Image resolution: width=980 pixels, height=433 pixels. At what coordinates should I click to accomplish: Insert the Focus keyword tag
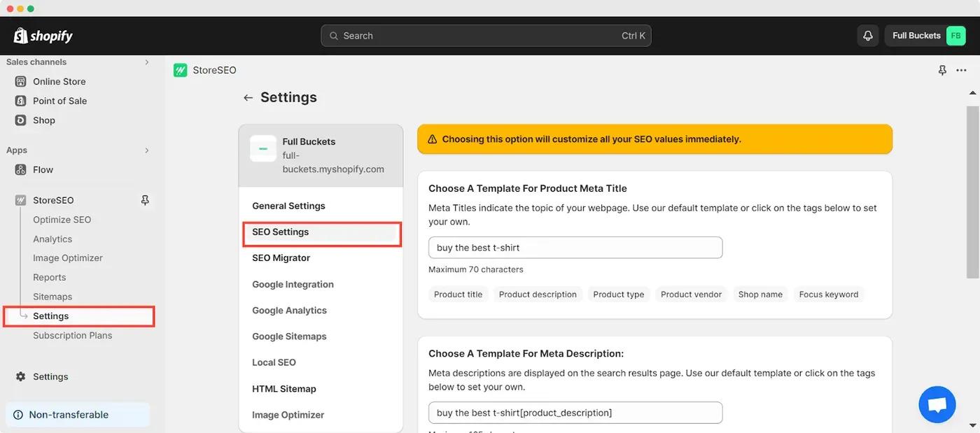[x=829, y=294]
